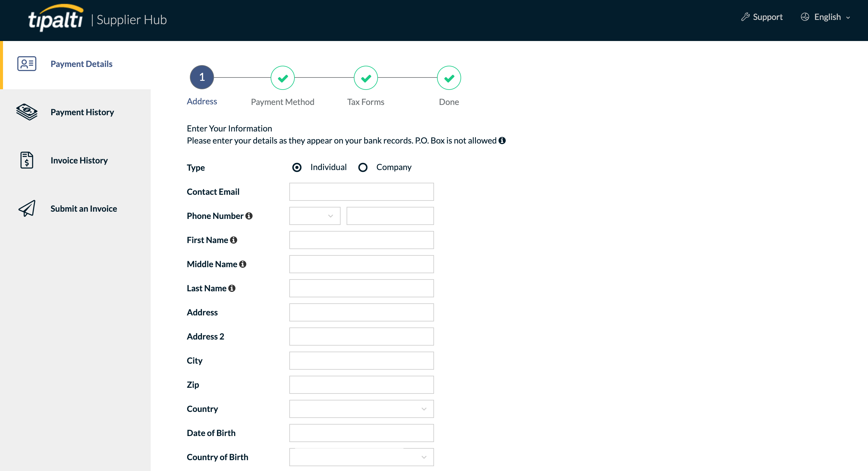Click the info icon after P.O. Box notice
Image resolution: width=868 pixels, height=471 pixels.
pyautogui.click(x=502, y=141)
